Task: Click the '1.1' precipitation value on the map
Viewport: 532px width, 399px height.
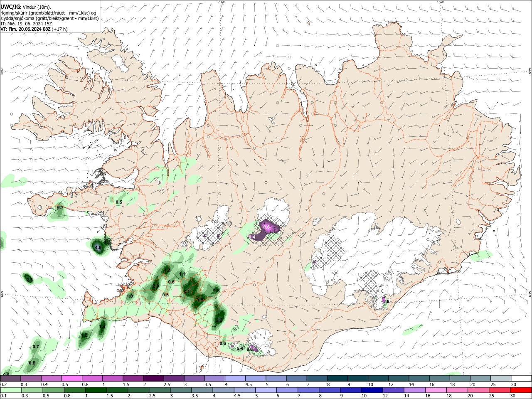Action: point(182,274)
